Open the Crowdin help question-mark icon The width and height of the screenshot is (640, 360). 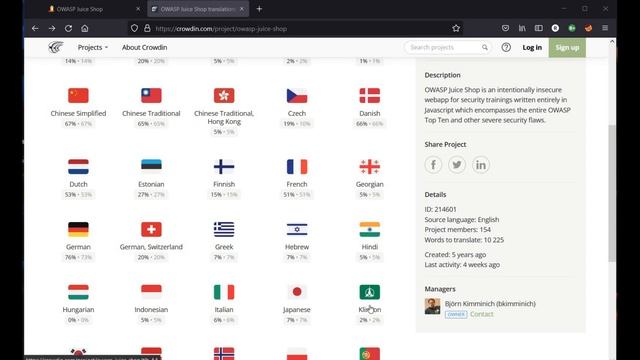[506, 47]
